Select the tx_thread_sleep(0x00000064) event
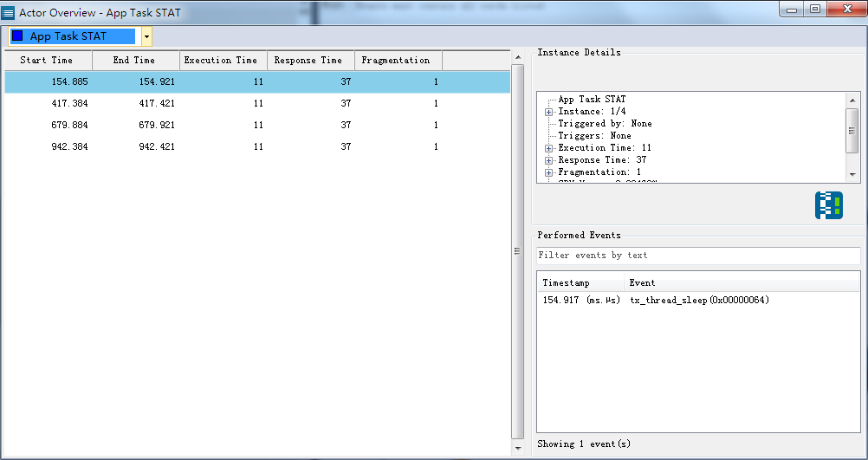 click(699, 300)
